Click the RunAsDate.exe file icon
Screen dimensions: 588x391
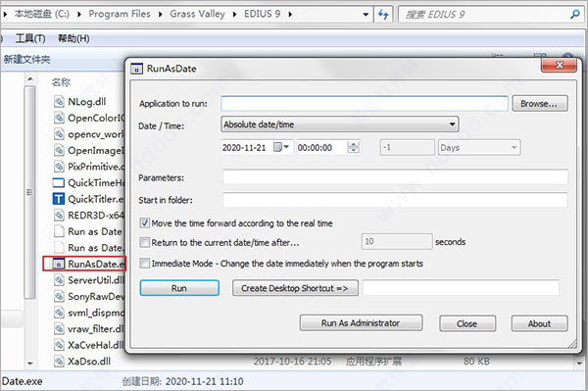click(58, 264)
